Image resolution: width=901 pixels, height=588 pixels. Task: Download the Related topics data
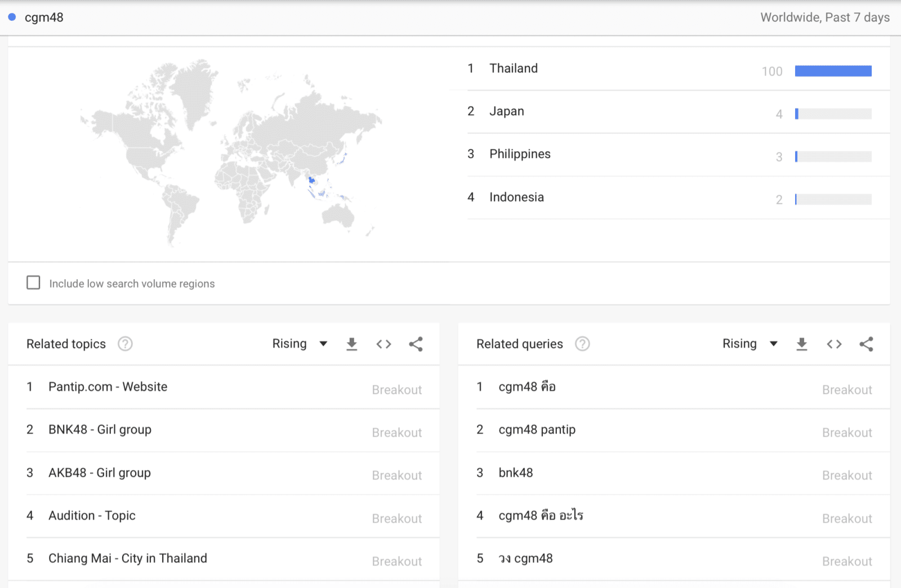click(x=351, y=344)
